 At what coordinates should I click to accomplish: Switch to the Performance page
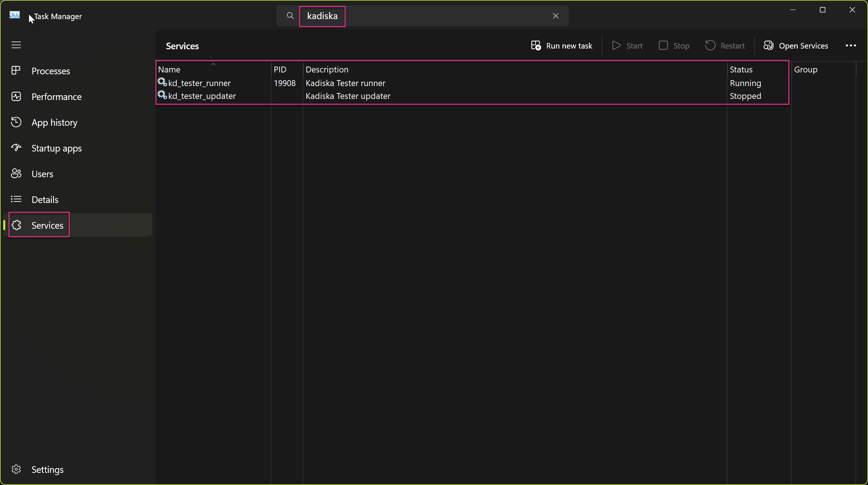pos(78,97)
